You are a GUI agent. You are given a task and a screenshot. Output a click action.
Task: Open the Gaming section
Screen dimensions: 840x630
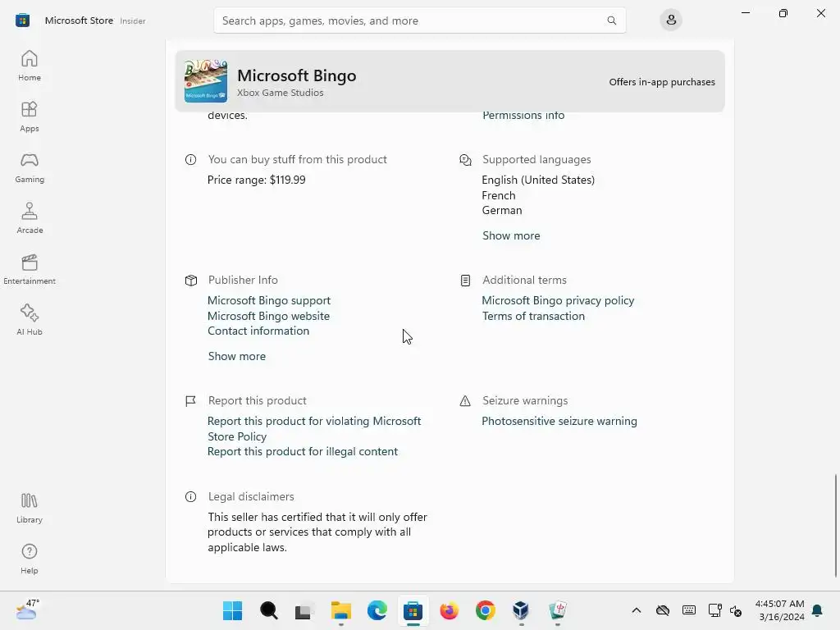coord(29,167)
